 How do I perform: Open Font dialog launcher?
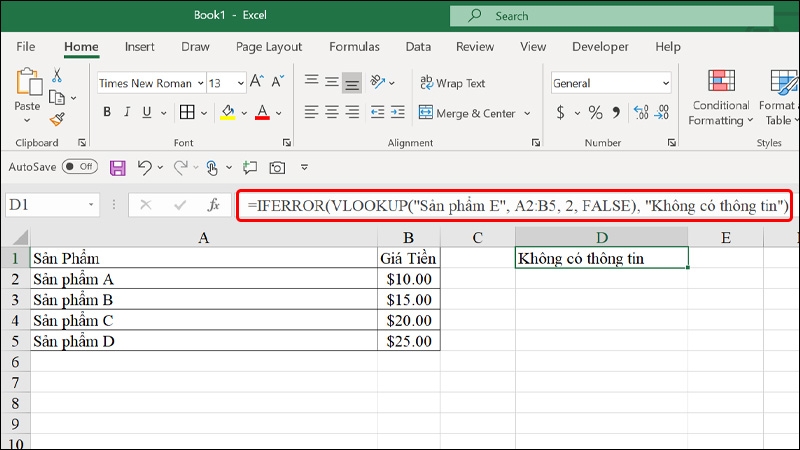[287, 143]
